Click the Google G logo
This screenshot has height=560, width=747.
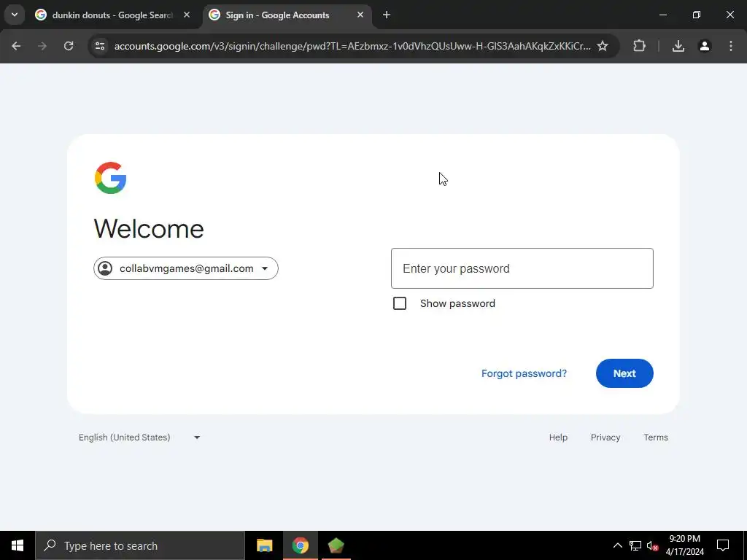point(111,178)
